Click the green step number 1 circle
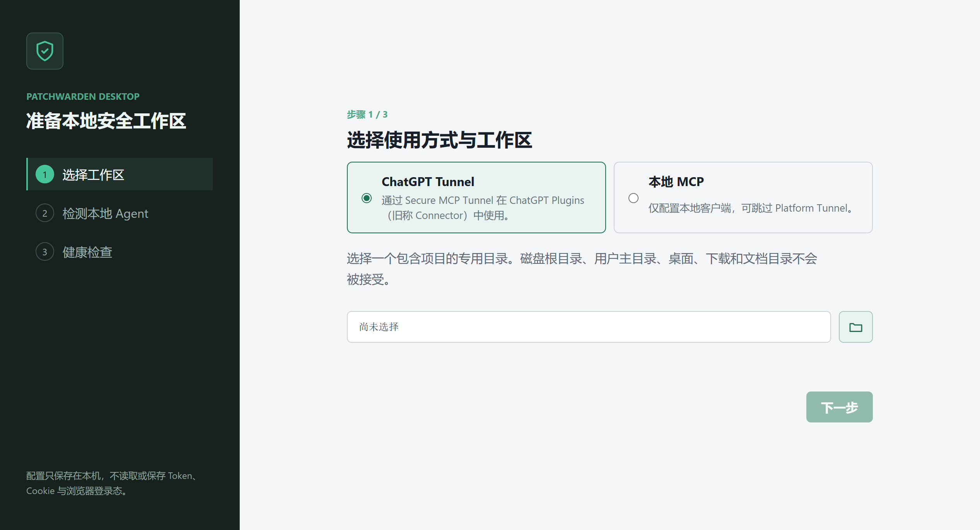Image resolution: width=980 pixels, height=530 pixels. tap(45, 174)
